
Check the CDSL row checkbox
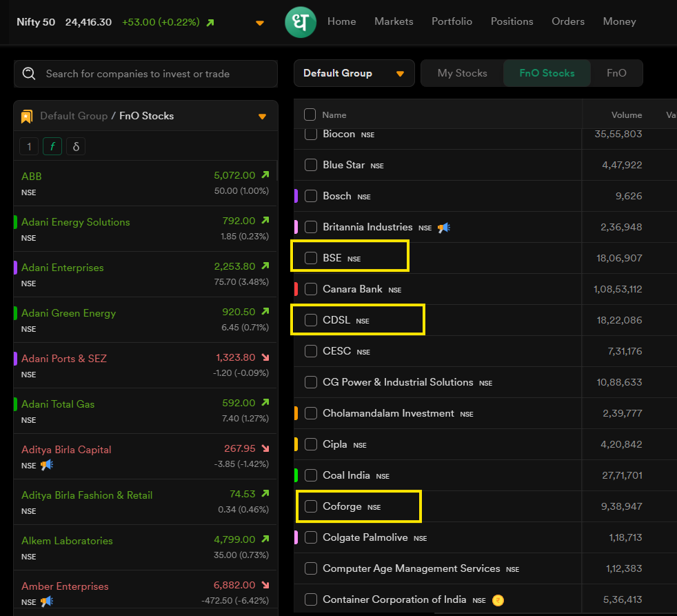pos(311,320)
